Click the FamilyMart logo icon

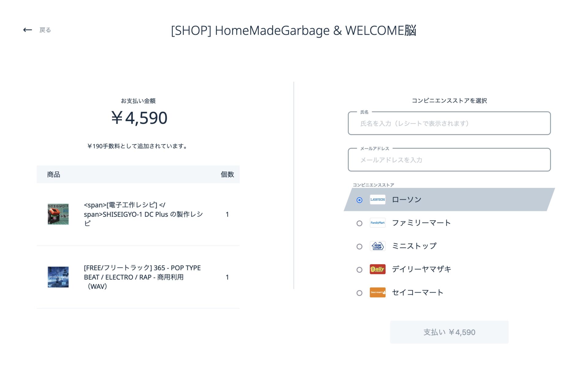[377, 223]
